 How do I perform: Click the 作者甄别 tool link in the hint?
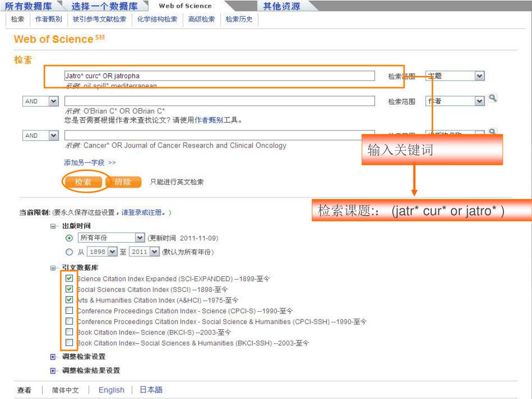[x=209, y=120]
